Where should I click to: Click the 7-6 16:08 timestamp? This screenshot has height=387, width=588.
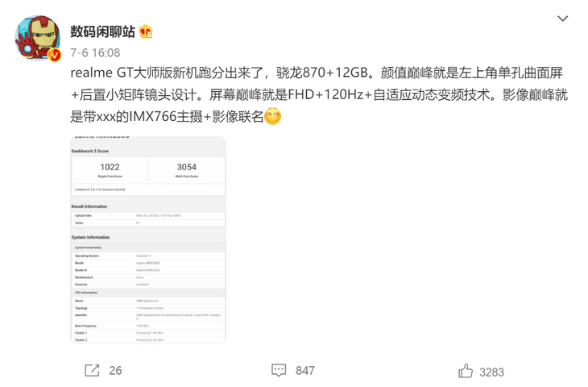click(x=95, y=52)
